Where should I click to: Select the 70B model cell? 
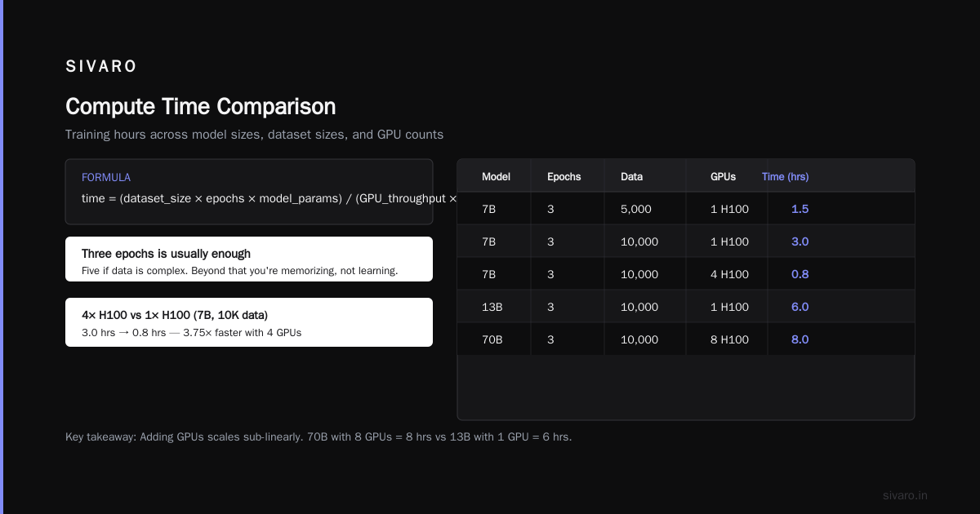[x=492, y=339]
